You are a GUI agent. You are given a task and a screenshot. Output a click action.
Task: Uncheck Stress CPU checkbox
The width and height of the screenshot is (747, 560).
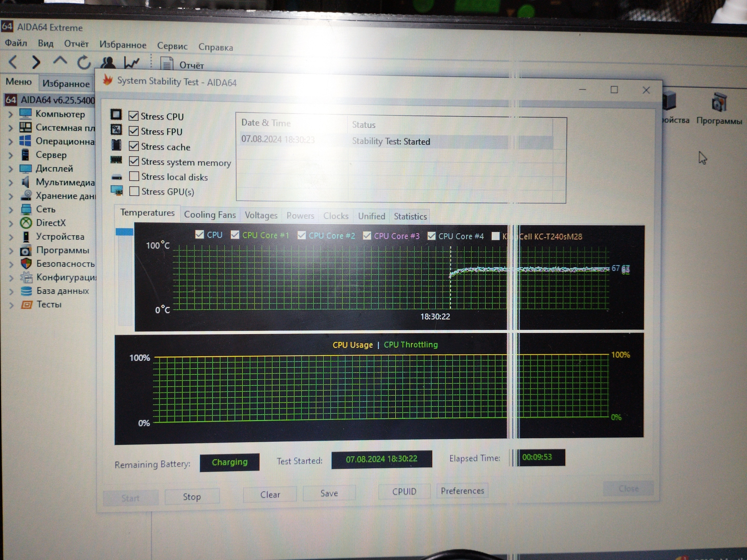[x=133, y=116]
